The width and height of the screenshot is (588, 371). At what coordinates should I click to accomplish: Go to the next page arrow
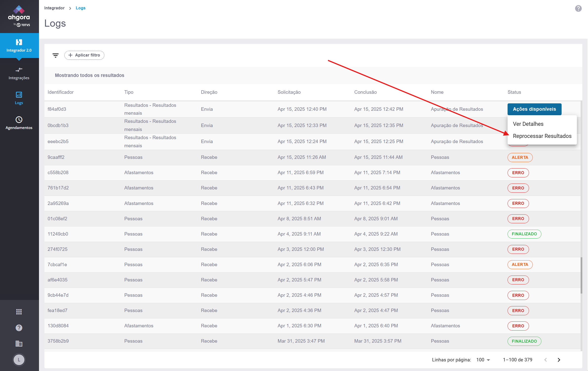coord(559,360)
